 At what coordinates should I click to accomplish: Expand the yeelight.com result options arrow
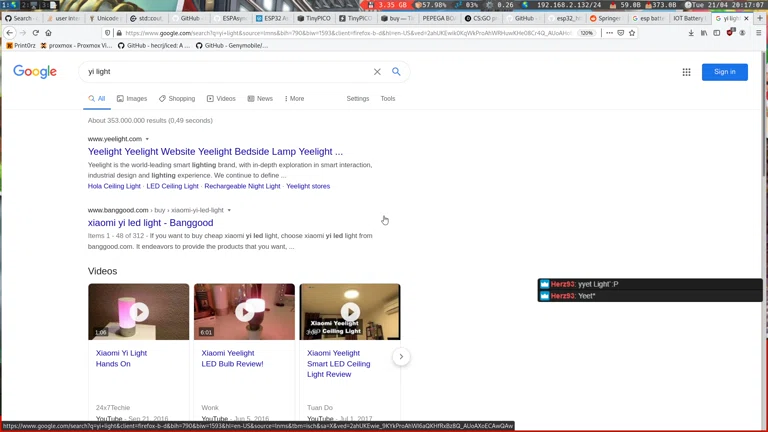(147, 139)
